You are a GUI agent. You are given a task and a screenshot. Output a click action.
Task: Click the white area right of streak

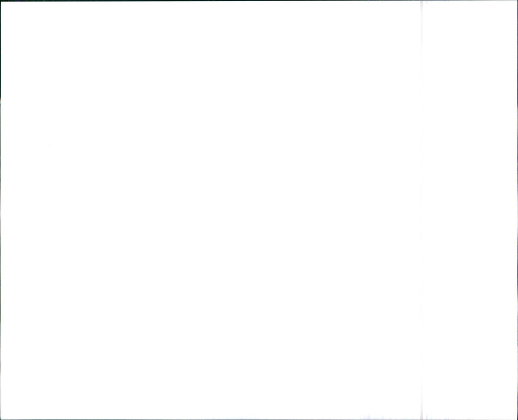pos(470,210)
